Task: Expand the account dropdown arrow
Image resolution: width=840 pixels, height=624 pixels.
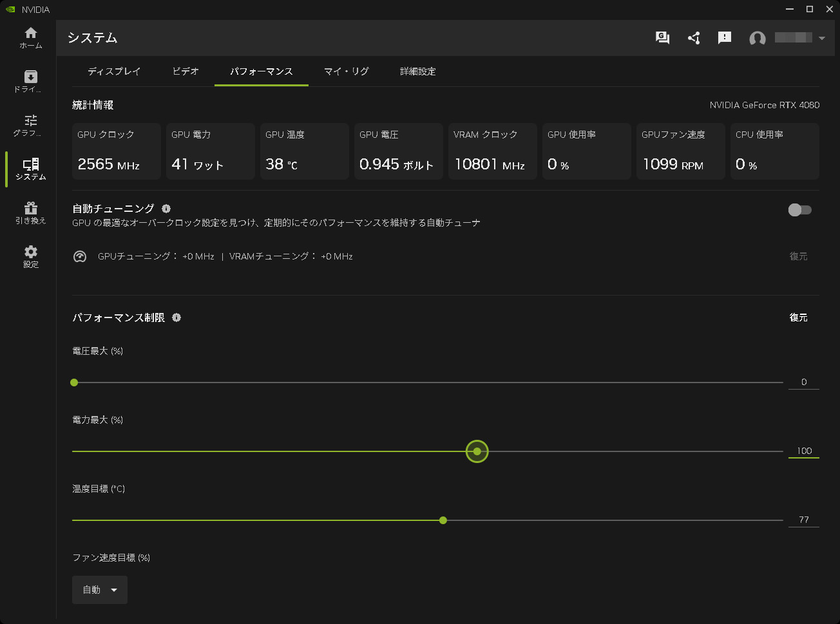Action: (822, 39)
